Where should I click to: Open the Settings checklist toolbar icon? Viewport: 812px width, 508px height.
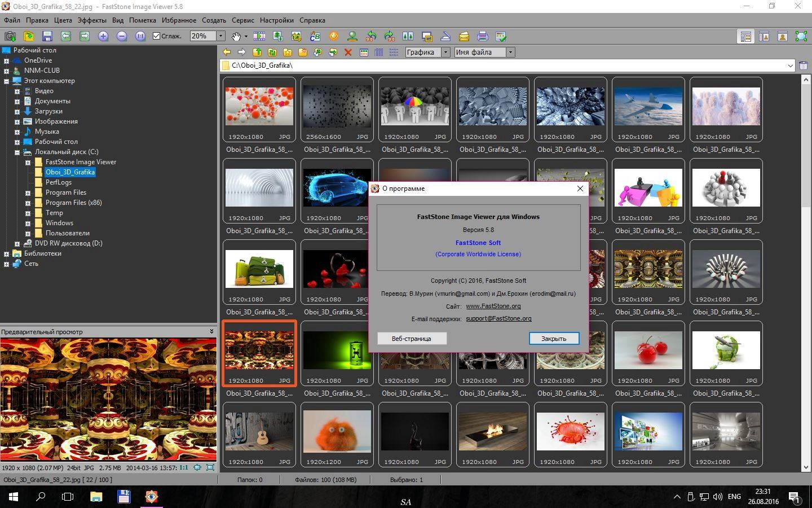coord(501,36)
